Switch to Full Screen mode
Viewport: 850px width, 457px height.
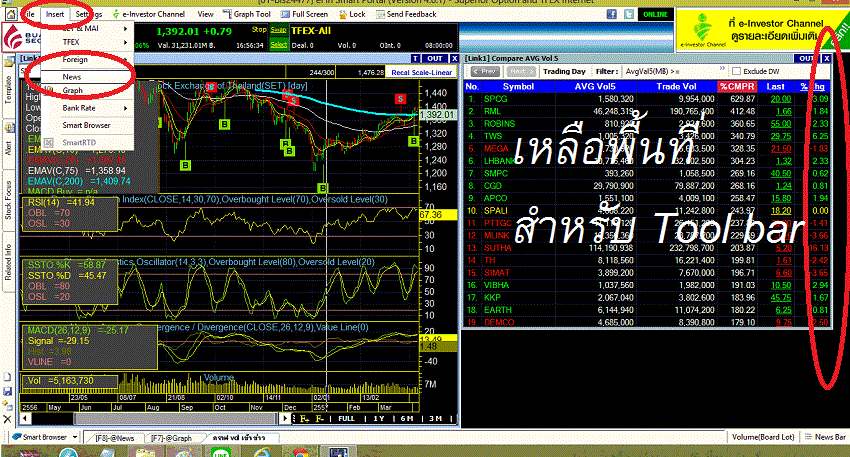pyautogui.click(x=305, y=14)
